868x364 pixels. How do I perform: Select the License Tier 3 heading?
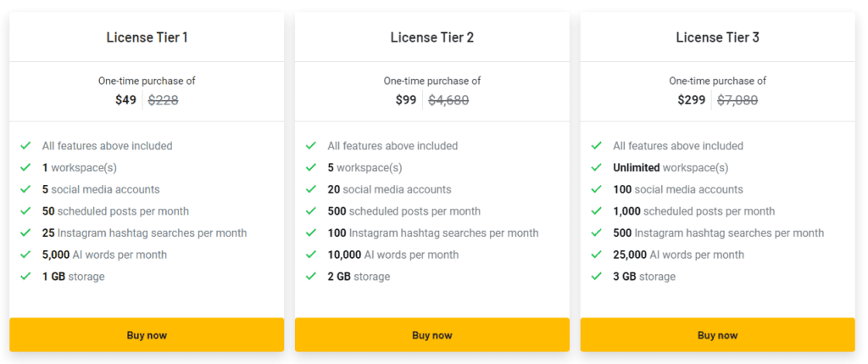pos(717,37)
